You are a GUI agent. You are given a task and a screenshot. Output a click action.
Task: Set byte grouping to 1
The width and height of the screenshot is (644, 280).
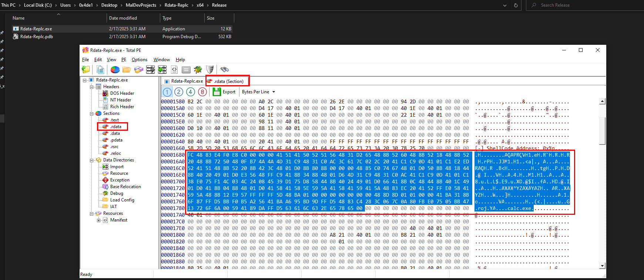167,92
